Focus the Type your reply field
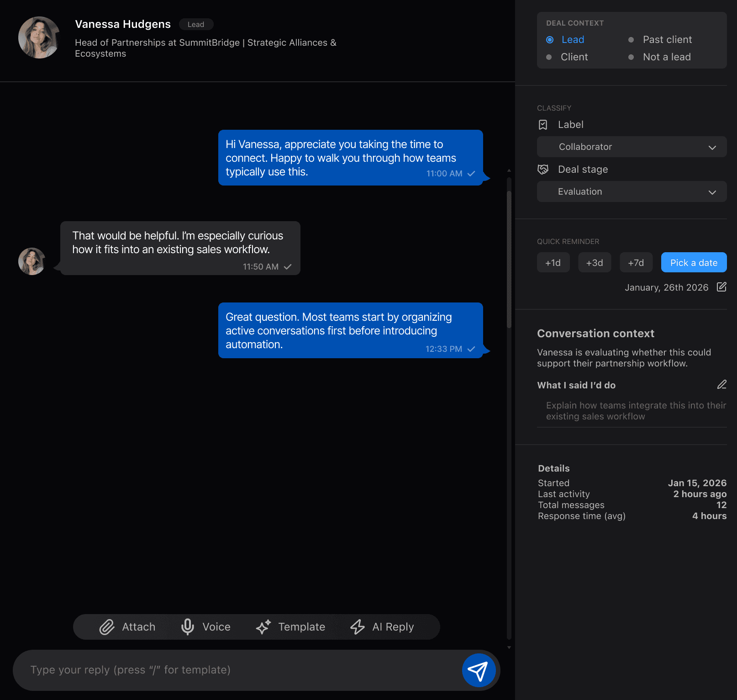737x700 pixels. click(237, 670)
